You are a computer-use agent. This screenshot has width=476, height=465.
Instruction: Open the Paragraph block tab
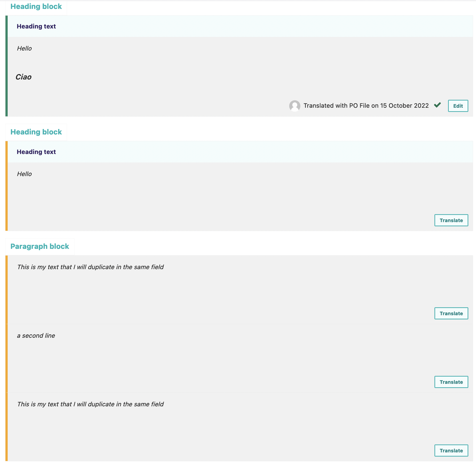pyautogui.click(x=40, y=247)
